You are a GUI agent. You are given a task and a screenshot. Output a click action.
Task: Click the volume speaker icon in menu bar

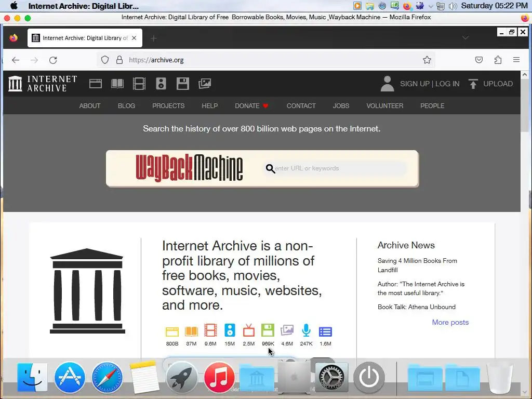453,6
